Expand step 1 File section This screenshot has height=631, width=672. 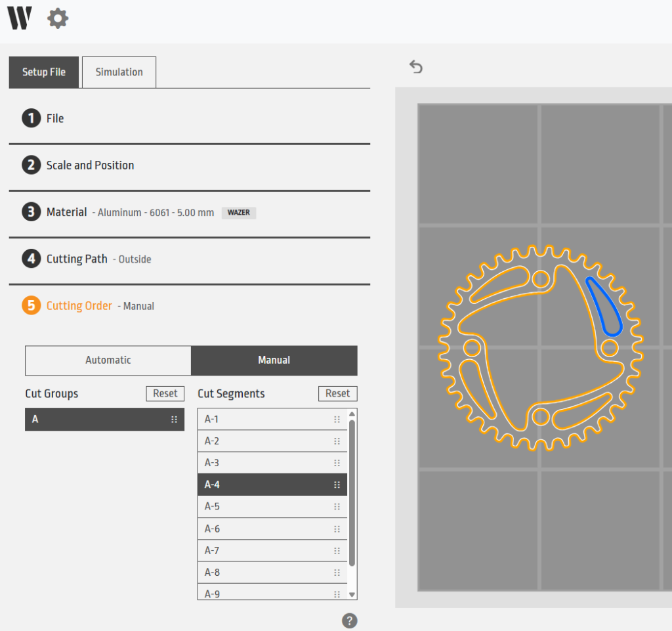[x=55, y=119]
